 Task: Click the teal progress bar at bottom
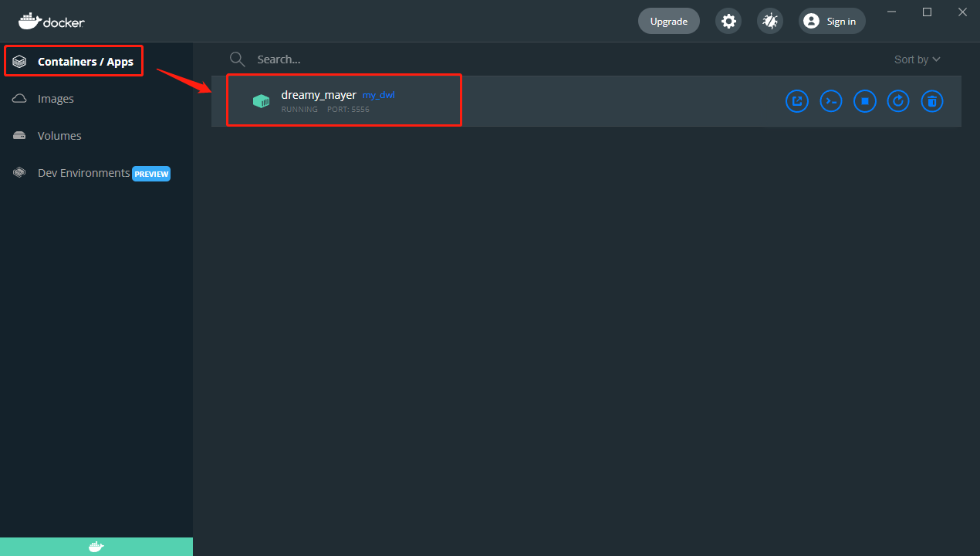coord(96,546)
